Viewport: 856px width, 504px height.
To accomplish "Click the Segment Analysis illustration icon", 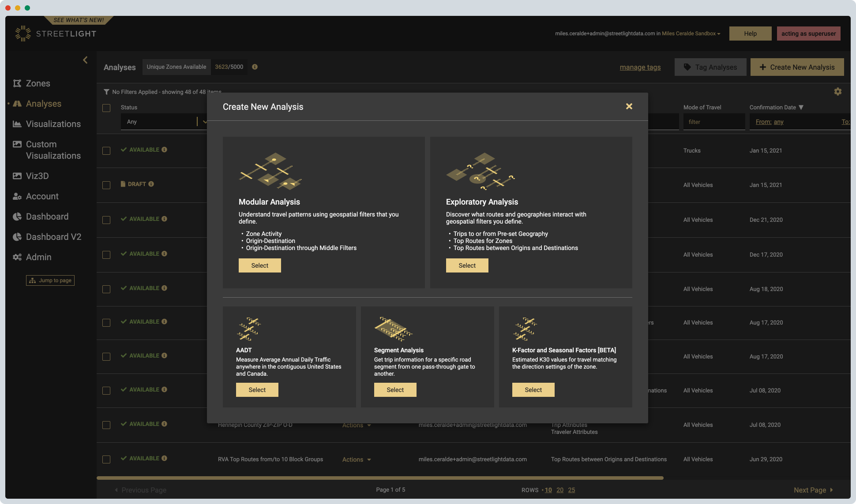I will coord(393,329).
